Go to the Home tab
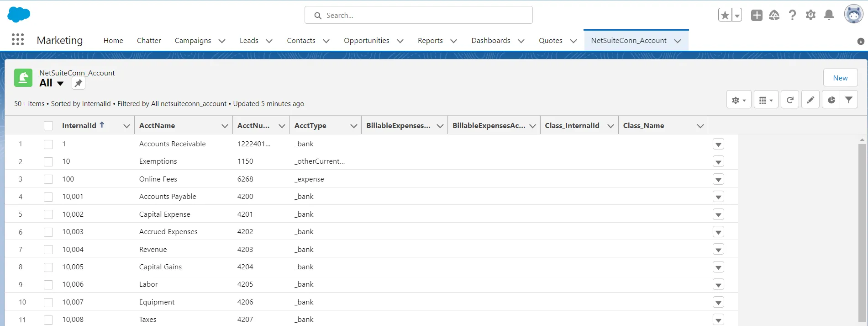Viewport: 868px width, 326px height. 113,41
